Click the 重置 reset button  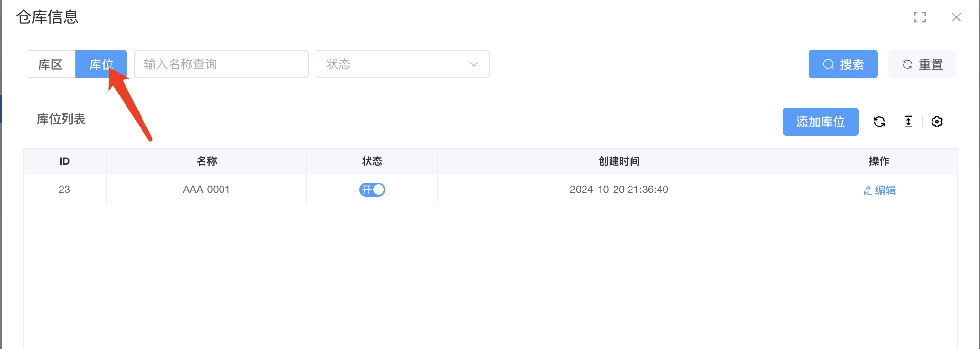(922, 64)
